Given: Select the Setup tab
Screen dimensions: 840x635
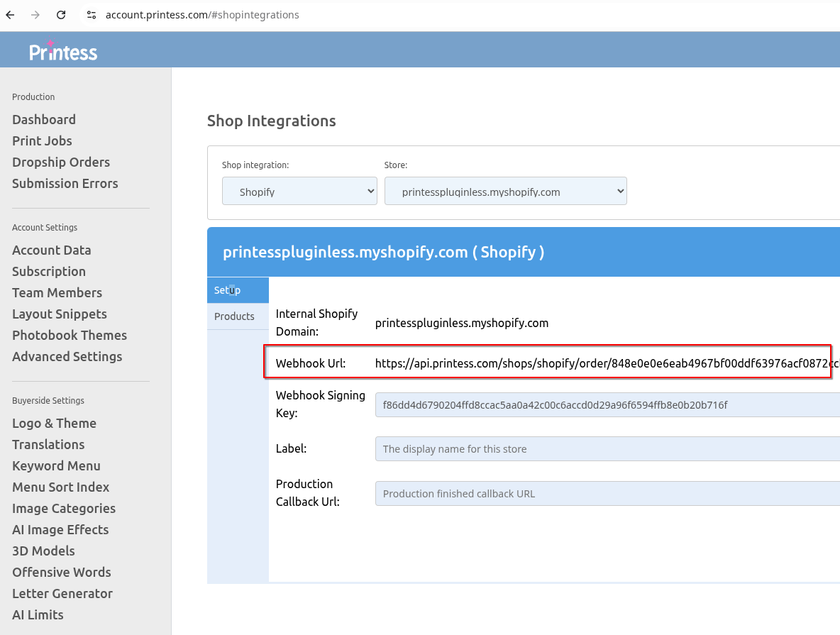Looking at the screenshot, I should (226, 289).
